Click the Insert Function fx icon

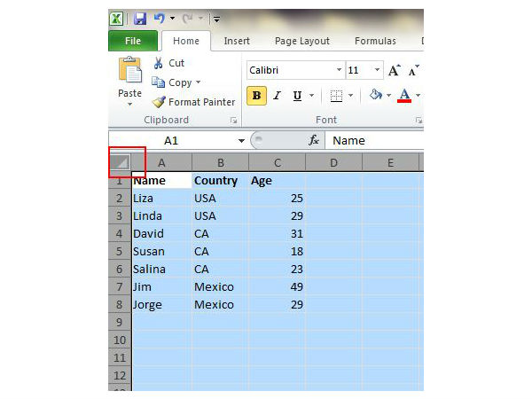point(313,140)
